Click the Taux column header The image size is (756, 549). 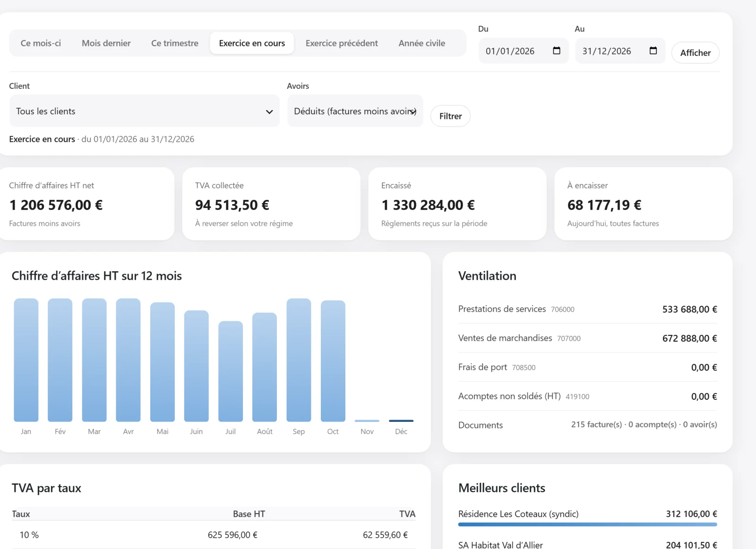pyautogui.click(x=21, y=514)
